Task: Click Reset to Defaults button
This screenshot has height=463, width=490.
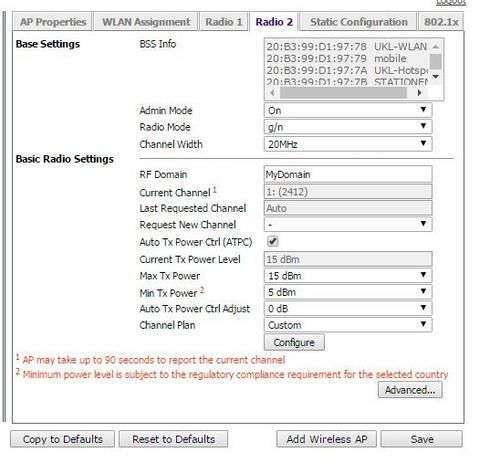Action: tap(173, 439)
